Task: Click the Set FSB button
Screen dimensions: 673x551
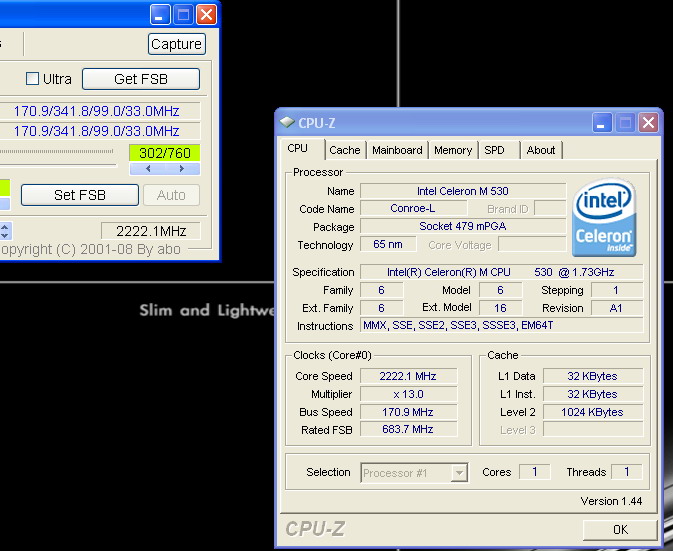Action: point(80,195)
